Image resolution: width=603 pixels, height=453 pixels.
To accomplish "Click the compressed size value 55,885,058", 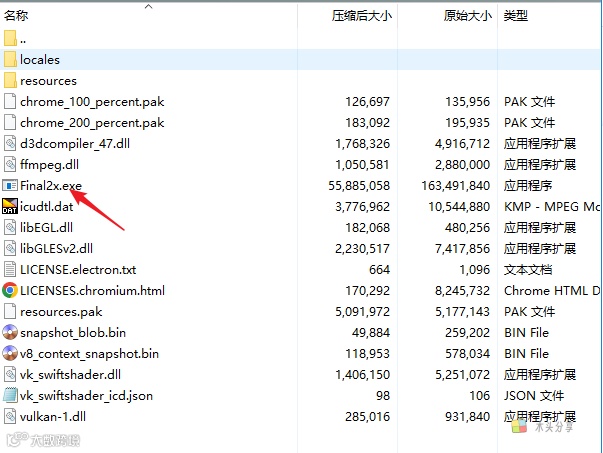I will [x=359, y=186].
